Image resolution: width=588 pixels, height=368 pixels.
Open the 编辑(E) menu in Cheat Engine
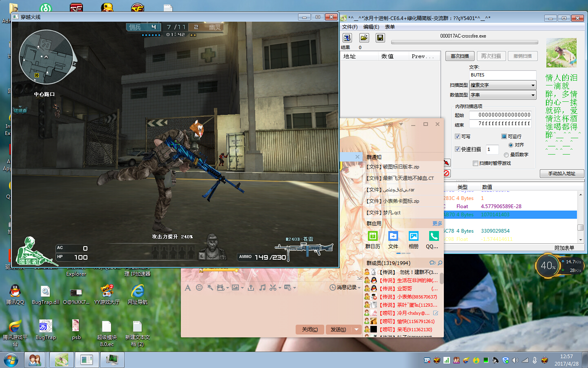371,27
